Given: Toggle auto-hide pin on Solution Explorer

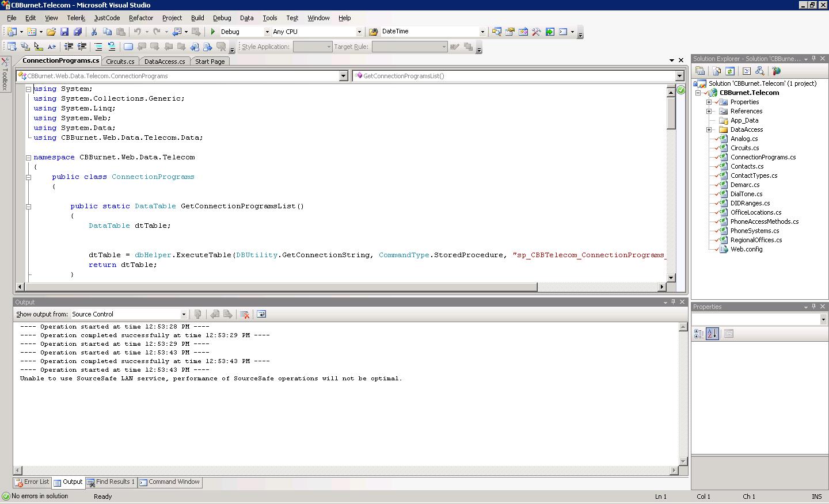Looking at the screenshot, I should 813,59.
